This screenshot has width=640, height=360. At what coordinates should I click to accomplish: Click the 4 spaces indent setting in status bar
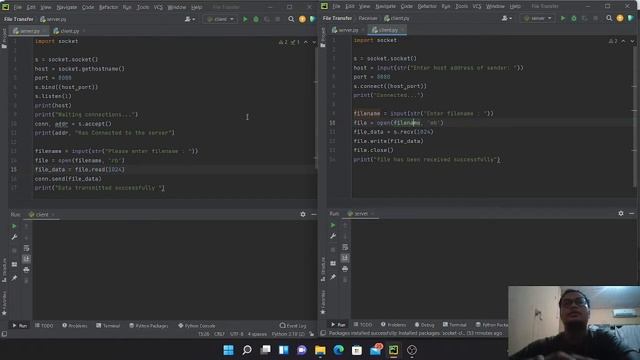click(257, 334)
